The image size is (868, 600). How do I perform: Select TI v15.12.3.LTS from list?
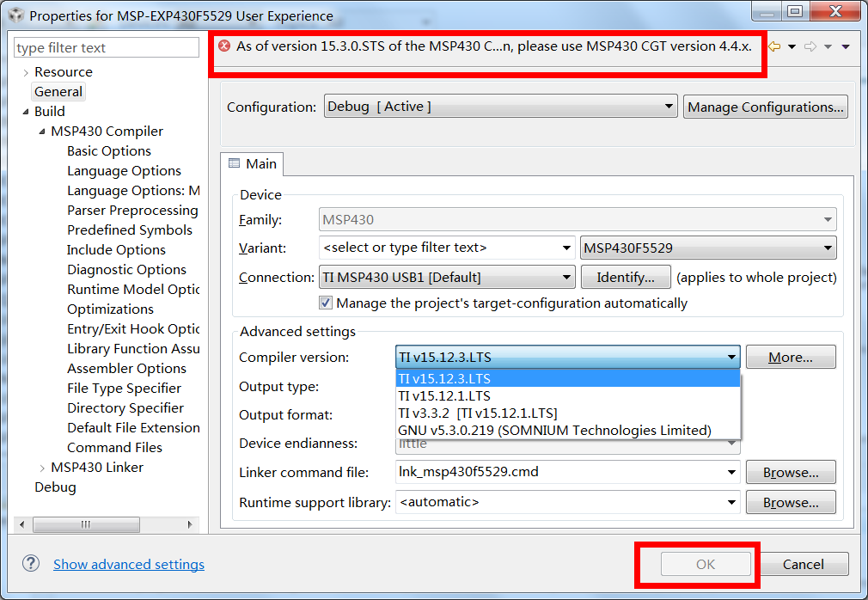[568, 378]
